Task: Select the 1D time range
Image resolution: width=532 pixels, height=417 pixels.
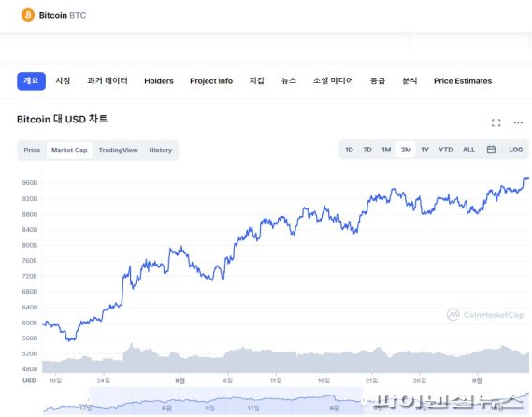Action: click(x=349, y=150)
